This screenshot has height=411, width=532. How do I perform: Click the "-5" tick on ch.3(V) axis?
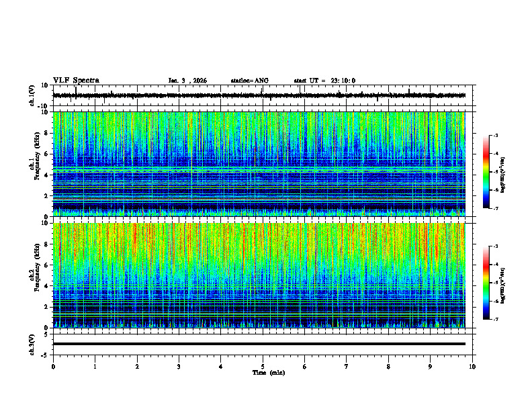tap(45, 355)
